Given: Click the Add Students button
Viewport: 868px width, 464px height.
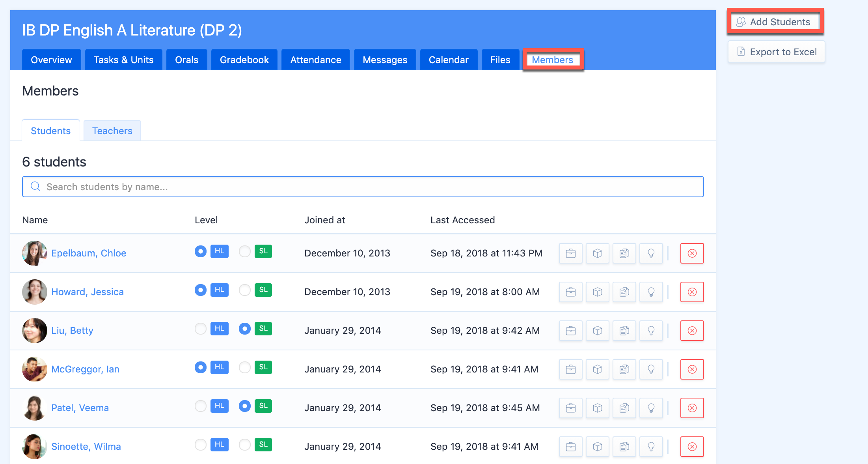Looking at the screenshot, I should pos(775,22).
